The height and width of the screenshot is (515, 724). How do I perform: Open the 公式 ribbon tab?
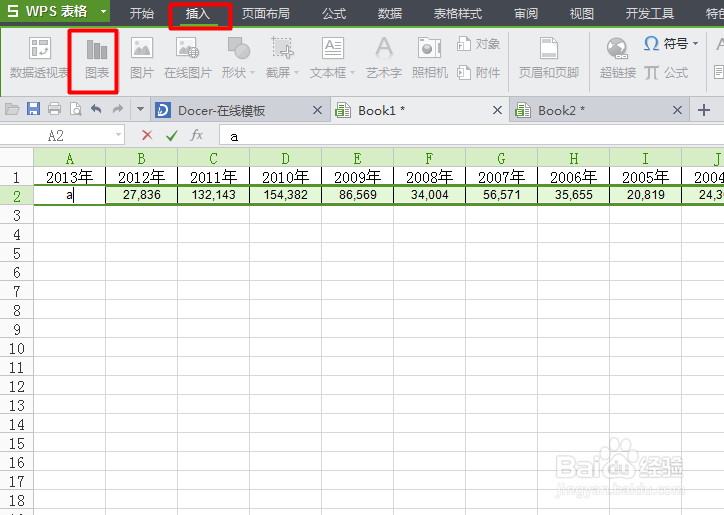[x=334, y=13]
